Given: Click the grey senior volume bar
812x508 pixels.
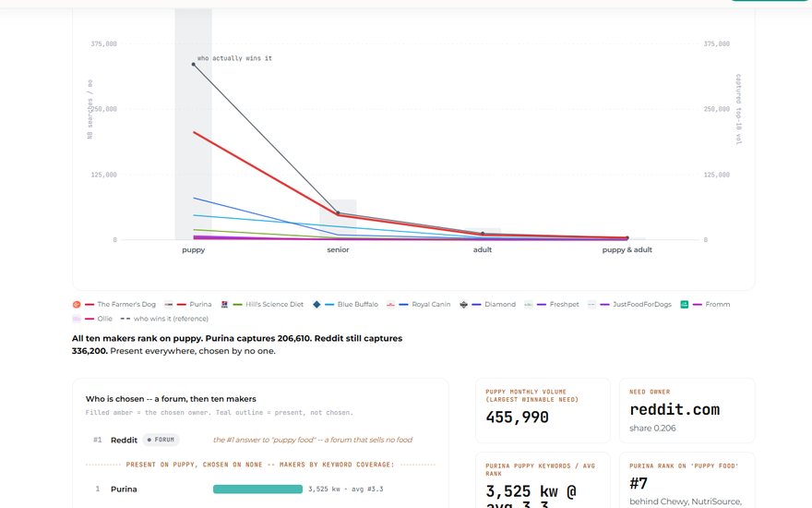Looking at the screenshot, I should [338, 220].
